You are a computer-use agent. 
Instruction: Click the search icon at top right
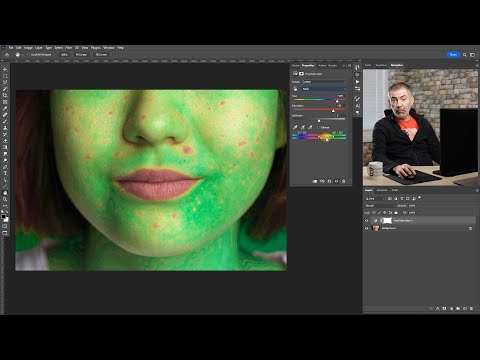465,55
